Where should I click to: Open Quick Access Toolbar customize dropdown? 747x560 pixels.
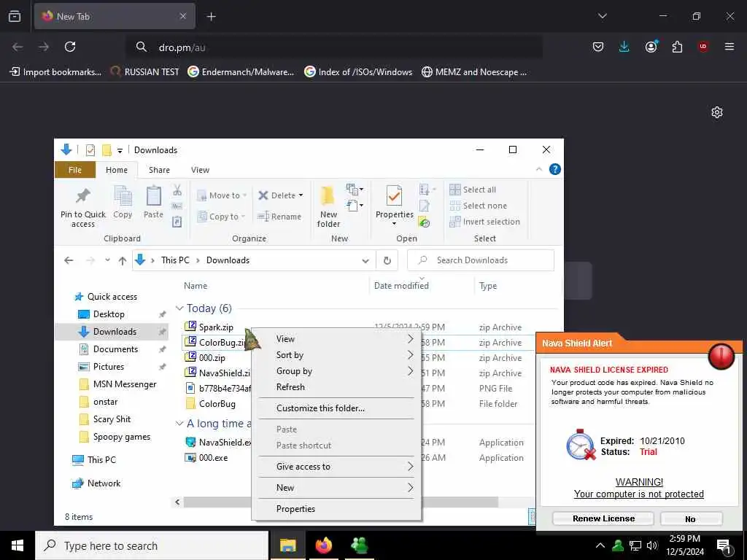click(120, 150)
